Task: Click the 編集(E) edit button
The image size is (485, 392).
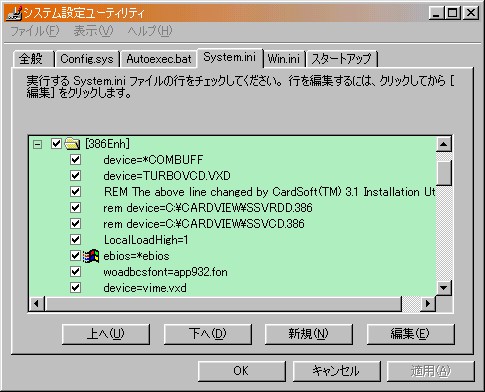Action: 410,334
